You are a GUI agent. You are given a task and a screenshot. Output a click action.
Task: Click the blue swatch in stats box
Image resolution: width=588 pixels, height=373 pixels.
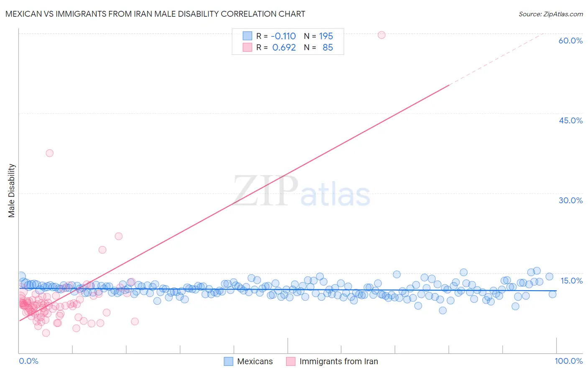248,36
